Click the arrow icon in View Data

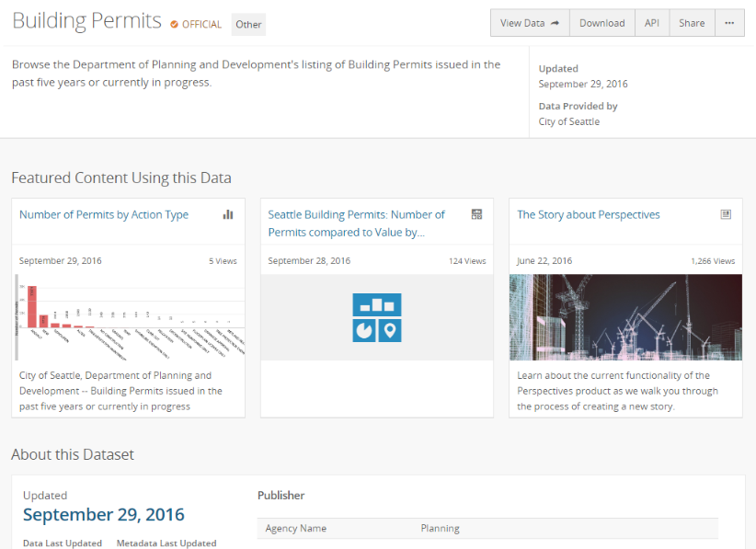tap(555, 23)
